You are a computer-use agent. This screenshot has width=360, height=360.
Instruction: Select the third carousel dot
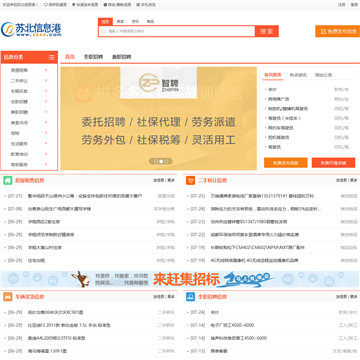(x=166, y=161)
